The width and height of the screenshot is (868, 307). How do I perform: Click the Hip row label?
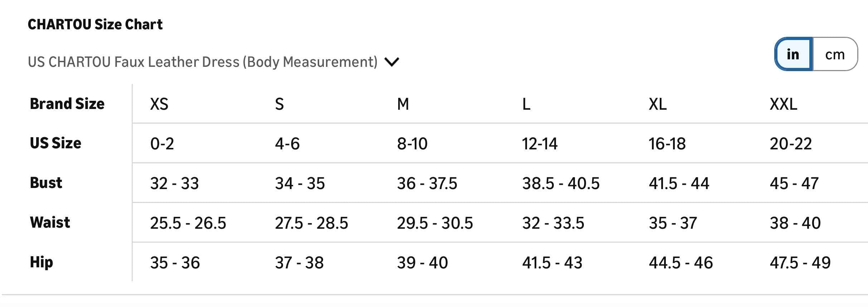[42, 262]
